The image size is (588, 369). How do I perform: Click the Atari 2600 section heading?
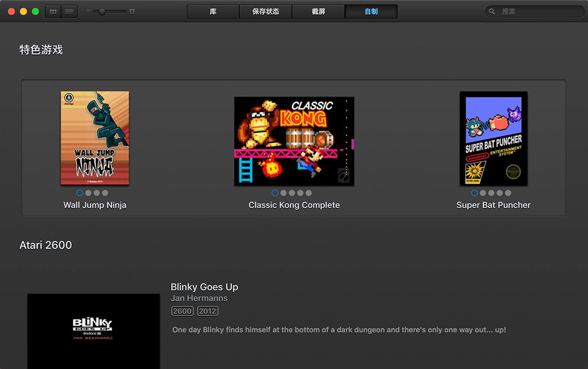coord(45,245)
